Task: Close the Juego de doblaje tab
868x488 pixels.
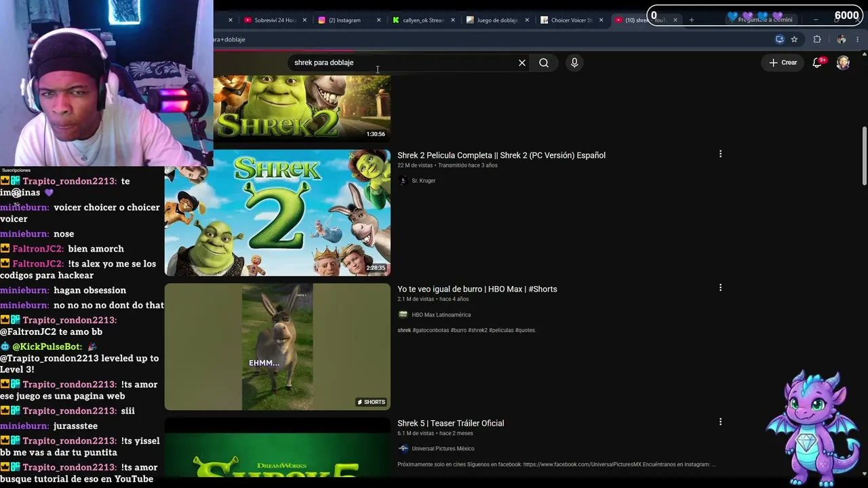Action: tap(527, 20)
